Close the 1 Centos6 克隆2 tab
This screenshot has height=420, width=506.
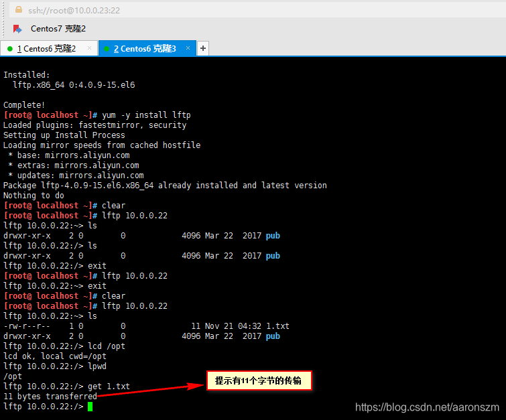89,48
